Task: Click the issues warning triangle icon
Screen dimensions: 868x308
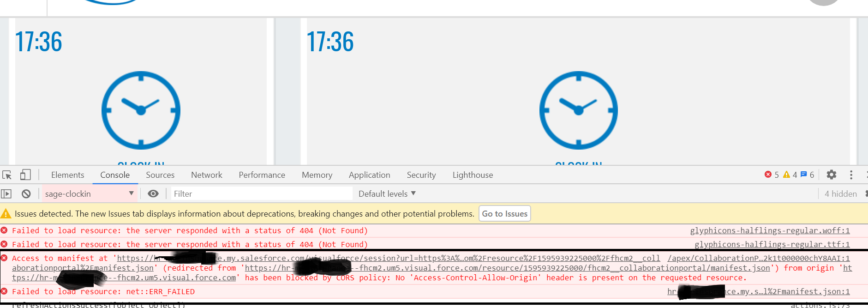Action: [6, 214]
